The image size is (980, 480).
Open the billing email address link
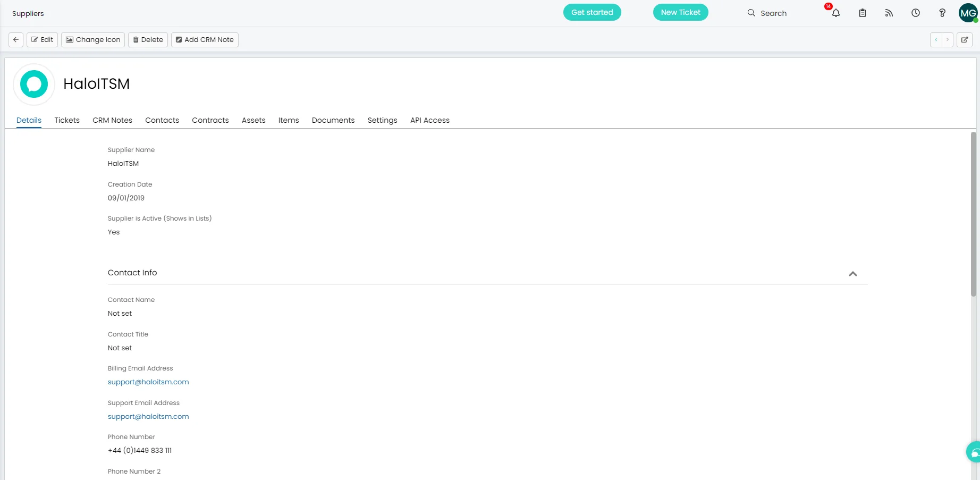pyautogui.click(x=148, y=382)
